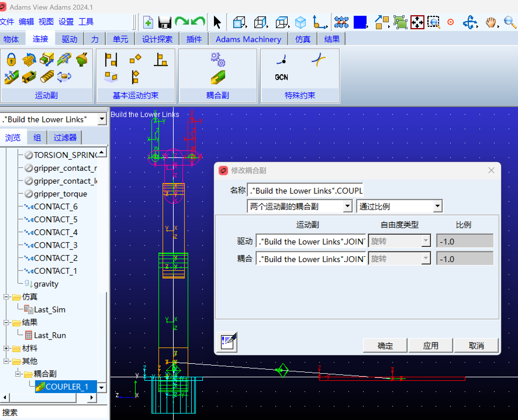
Task: Open the Adams Machinery ribbon tab
Action: click(x=248, y=39)
